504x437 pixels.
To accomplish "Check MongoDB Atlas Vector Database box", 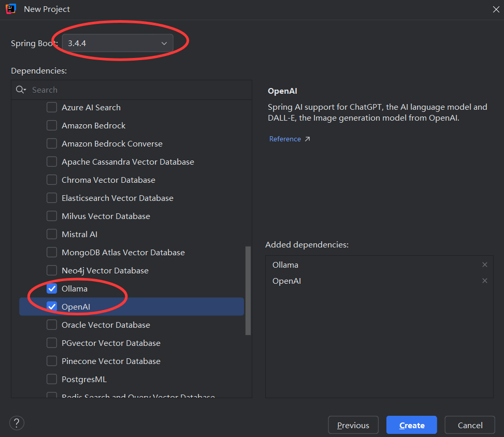I will point(52,253).
